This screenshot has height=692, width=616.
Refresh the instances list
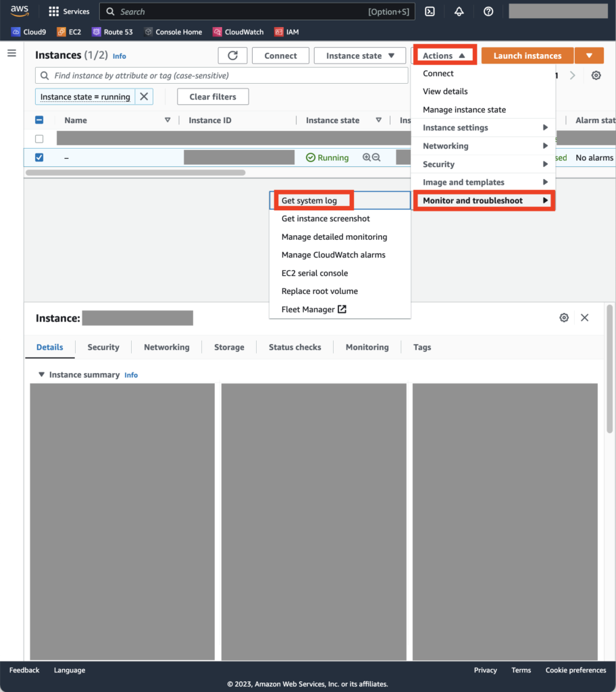coord(232,55)
